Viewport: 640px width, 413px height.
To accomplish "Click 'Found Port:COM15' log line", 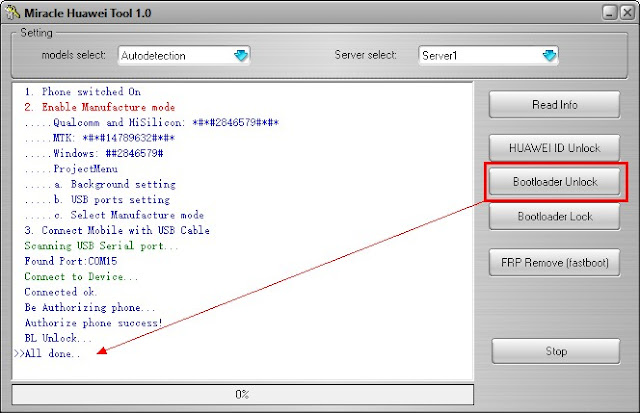I will 71,261.
